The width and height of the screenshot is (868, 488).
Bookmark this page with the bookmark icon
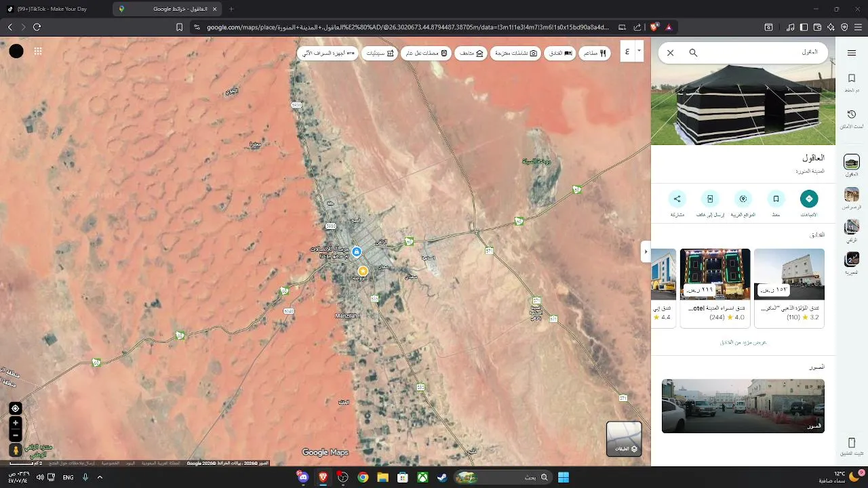[x=180, y=27]
